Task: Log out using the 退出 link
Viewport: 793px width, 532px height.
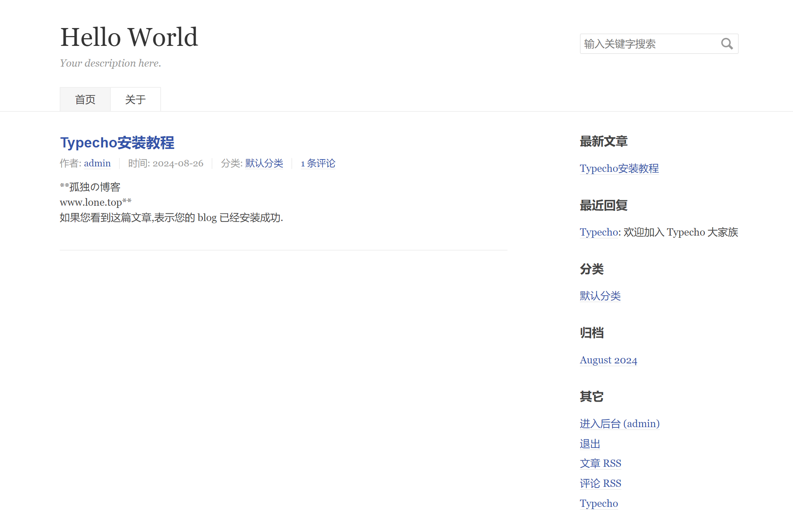Action: (x=590, y=444)
